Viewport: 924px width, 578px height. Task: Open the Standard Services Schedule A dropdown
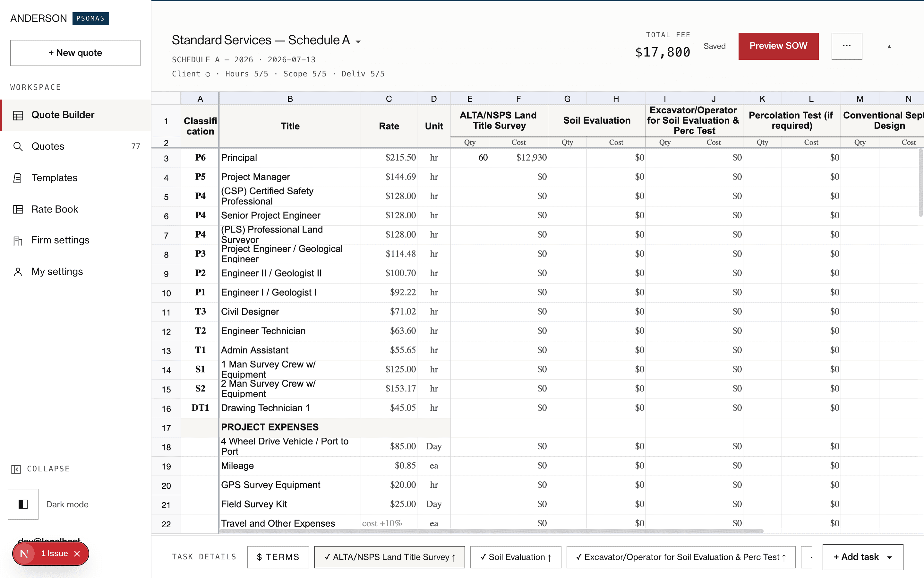(x=358, y=41)
